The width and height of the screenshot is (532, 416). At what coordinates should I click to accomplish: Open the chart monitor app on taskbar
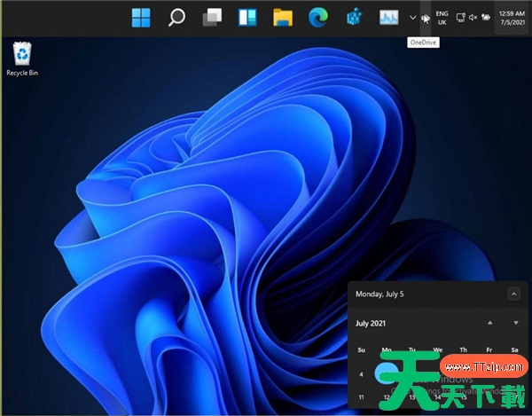[388, 17]
